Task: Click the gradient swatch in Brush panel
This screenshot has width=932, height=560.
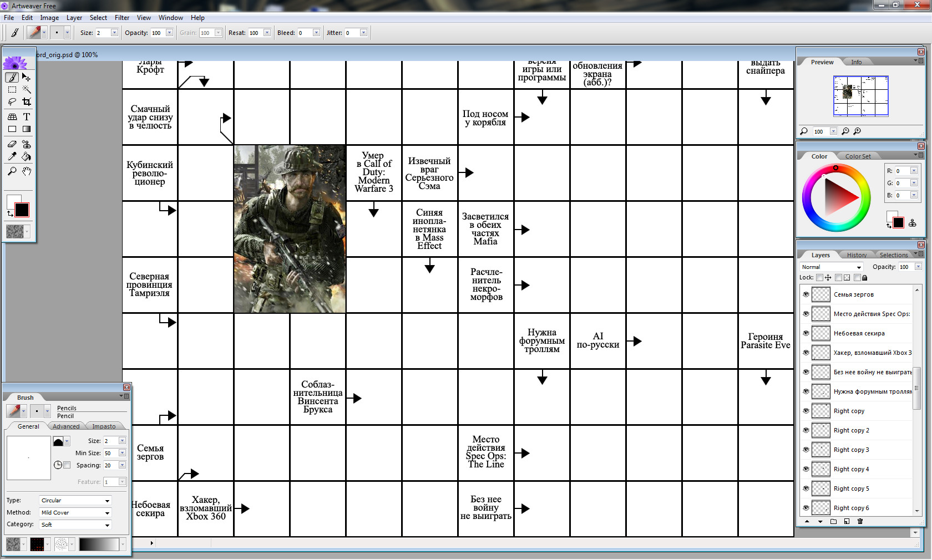Action: (99, 544)
